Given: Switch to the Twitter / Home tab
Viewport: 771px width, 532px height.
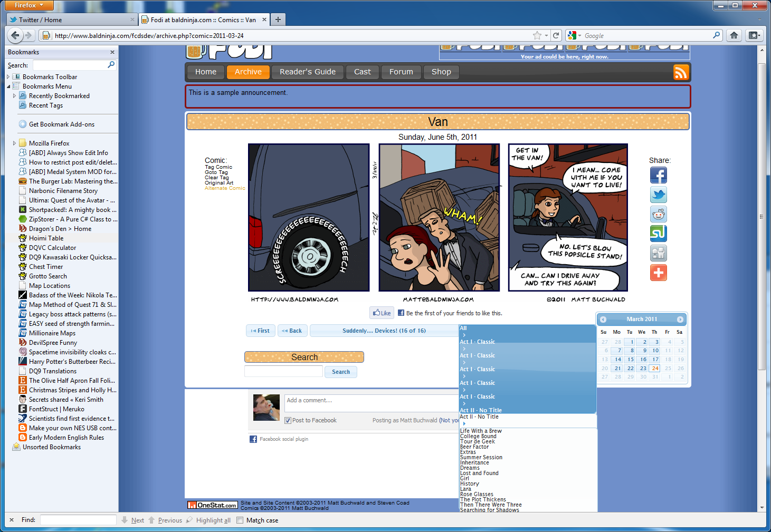Looking at the screenshot, I should (69, 20).
